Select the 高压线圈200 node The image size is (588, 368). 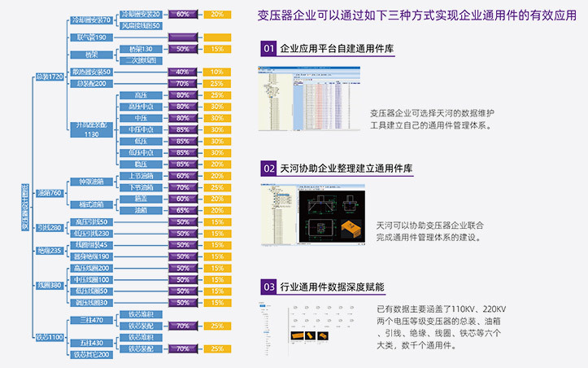click(x=92, y=268)
